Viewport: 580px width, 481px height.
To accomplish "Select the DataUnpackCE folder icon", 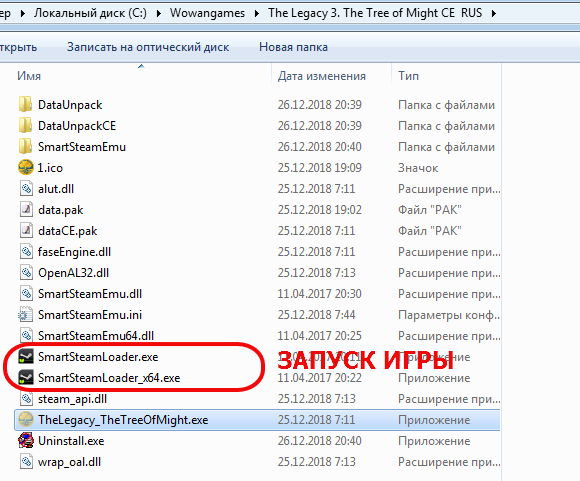I will click(x=26, y=126).
